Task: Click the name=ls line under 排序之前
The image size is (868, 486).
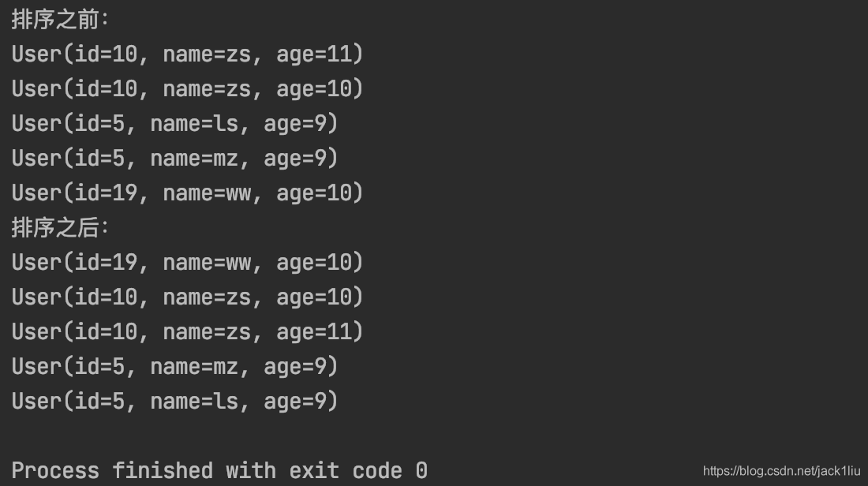Action: click(x=174, y=124)
